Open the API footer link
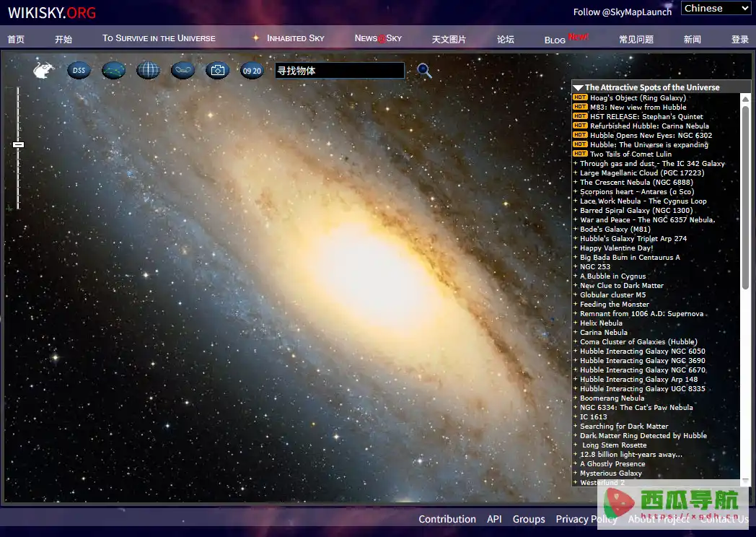 tap(494, 519)
